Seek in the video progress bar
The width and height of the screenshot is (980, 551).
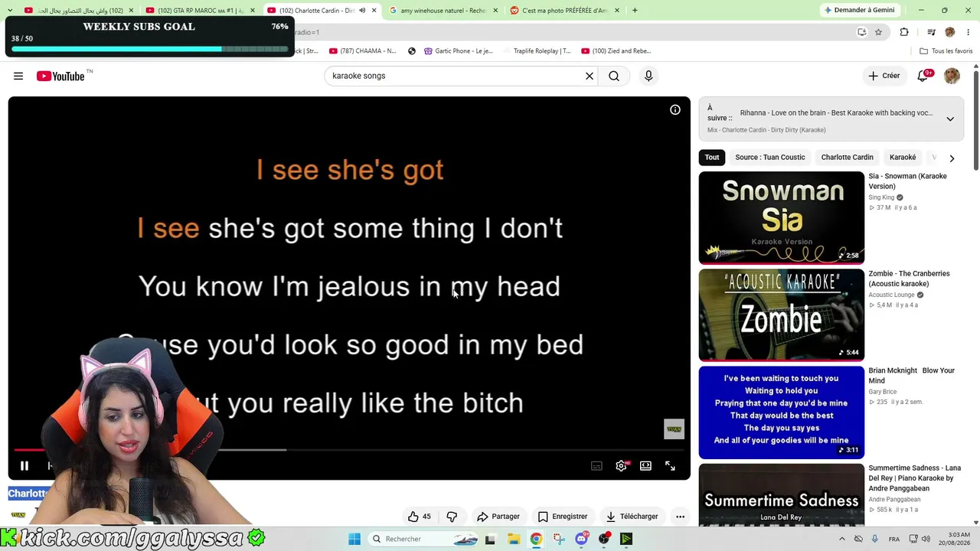349,450
